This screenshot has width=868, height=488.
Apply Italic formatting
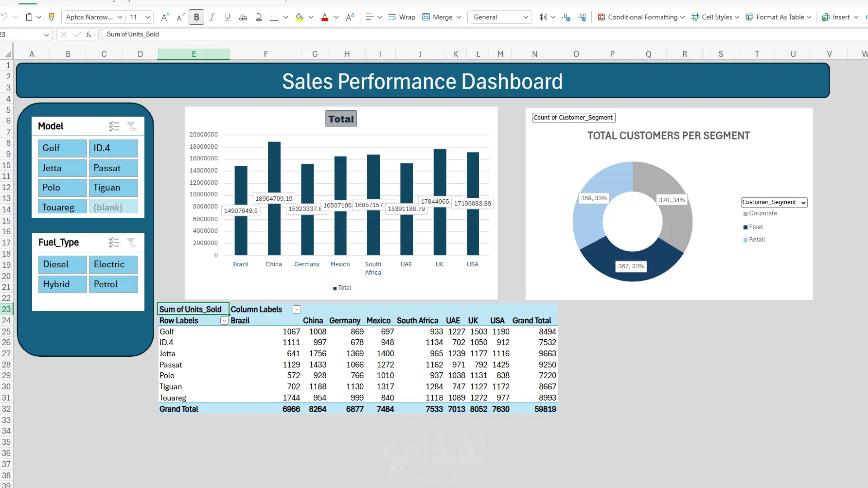[x=212, y=17]
